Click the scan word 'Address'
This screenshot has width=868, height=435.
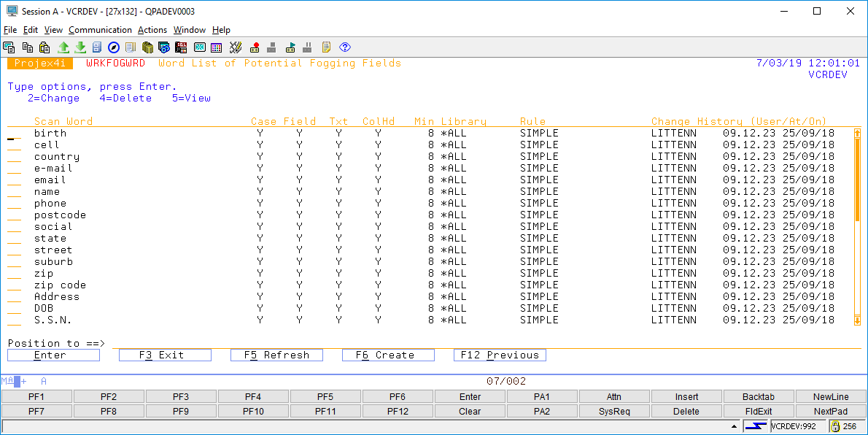click(x=56, y=296)
